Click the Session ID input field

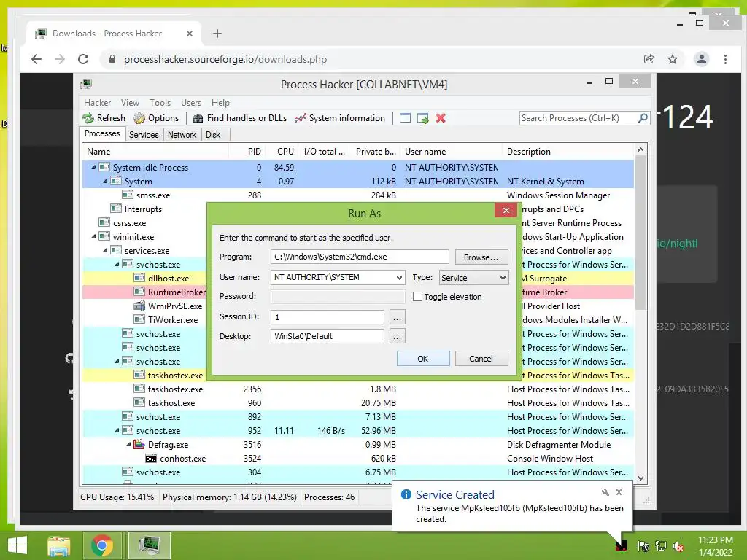328,316
